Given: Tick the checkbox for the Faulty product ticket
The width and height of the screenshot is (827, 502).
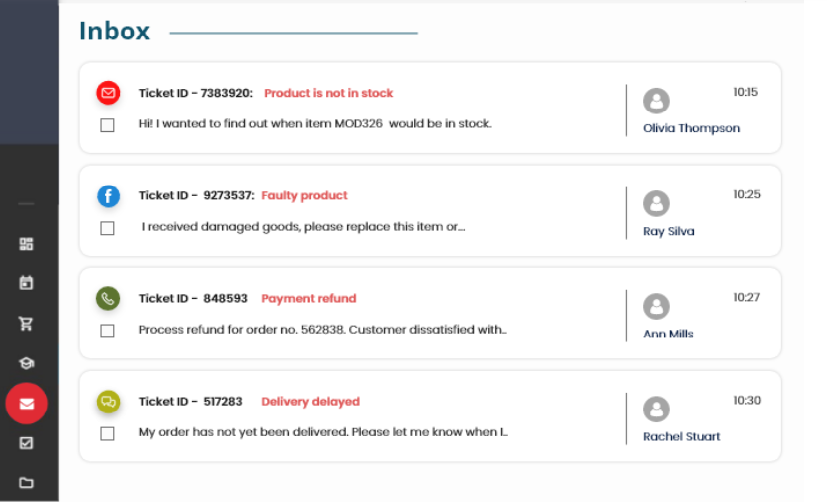Looking at the screenshot, I should point(107,228).
